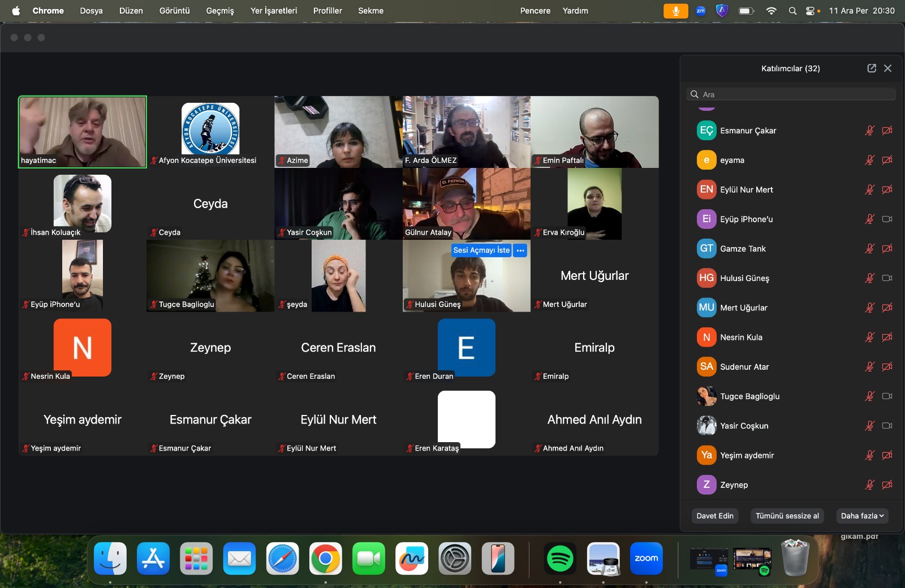Select the hayatimac video thumbnail
This screenshot has width=905, height=588.
click(83, 132)
